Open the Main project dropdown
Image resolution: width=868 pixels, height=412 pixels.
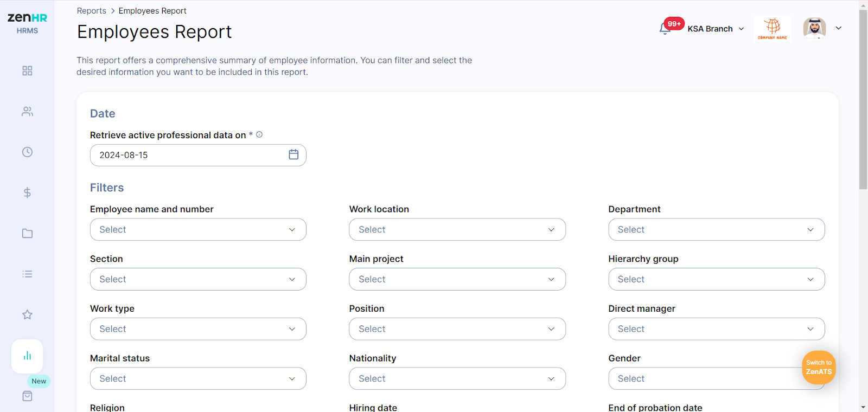click(x=457, y=279)
